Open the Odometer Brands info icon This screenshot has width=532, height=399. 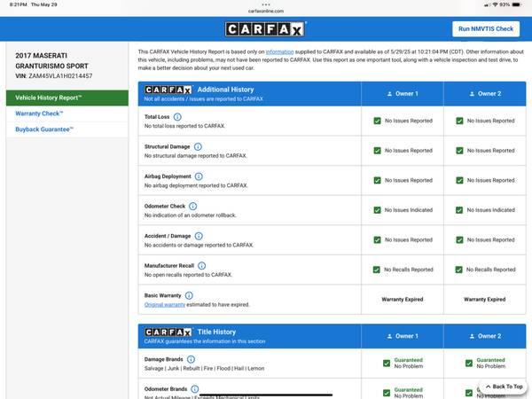195,389
